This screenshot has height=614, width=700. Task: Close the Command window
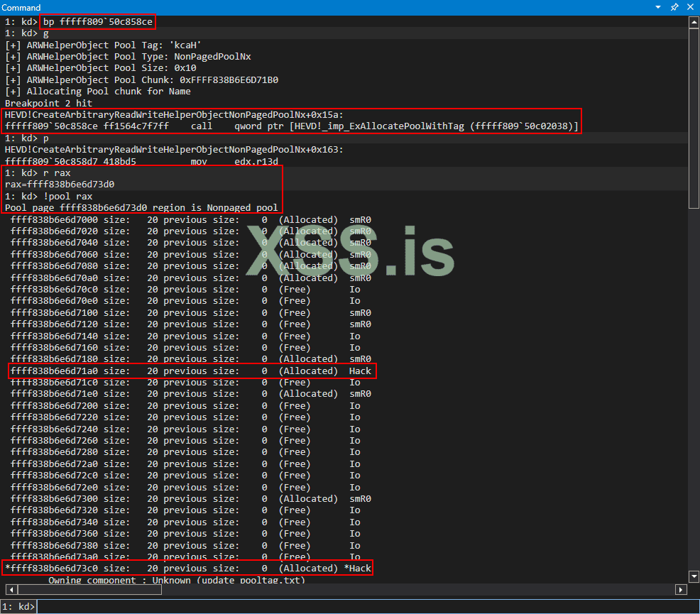[690, 7]
